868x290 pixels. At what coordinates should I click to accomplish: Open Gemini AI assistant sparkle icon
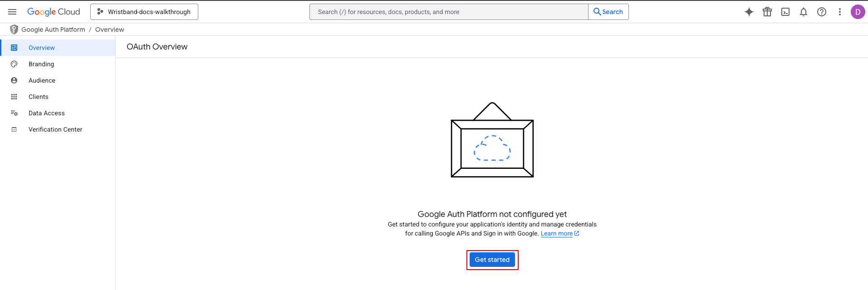(x=749, y=12)
